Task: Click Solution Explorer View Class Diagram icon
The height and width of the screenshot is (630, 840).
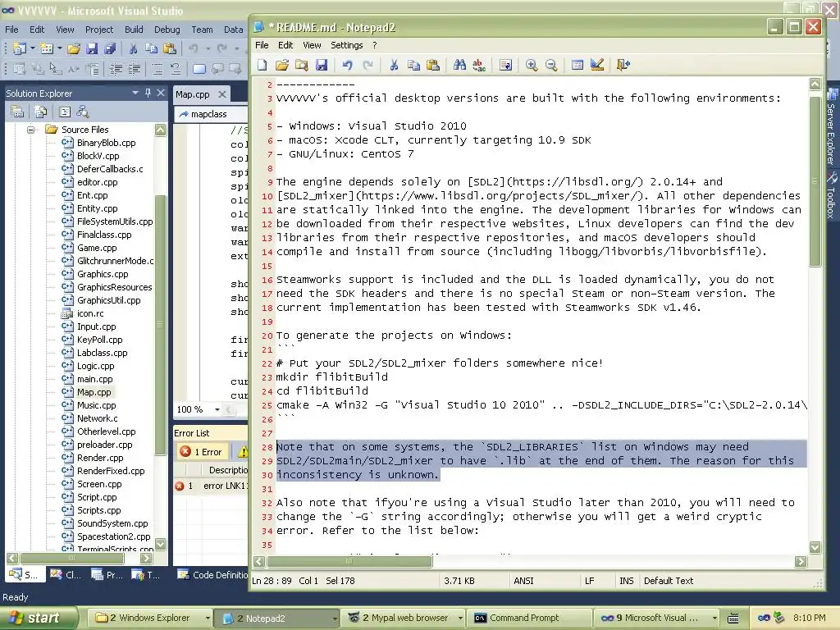Action: pyautogui.click(x=83, y=112)
